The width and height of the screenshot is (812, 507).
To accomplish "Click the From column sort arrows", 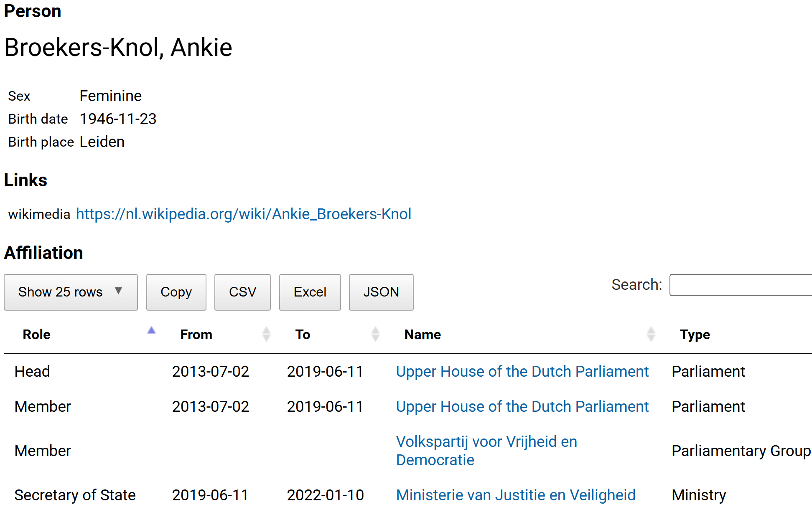I will pos(266,334).
